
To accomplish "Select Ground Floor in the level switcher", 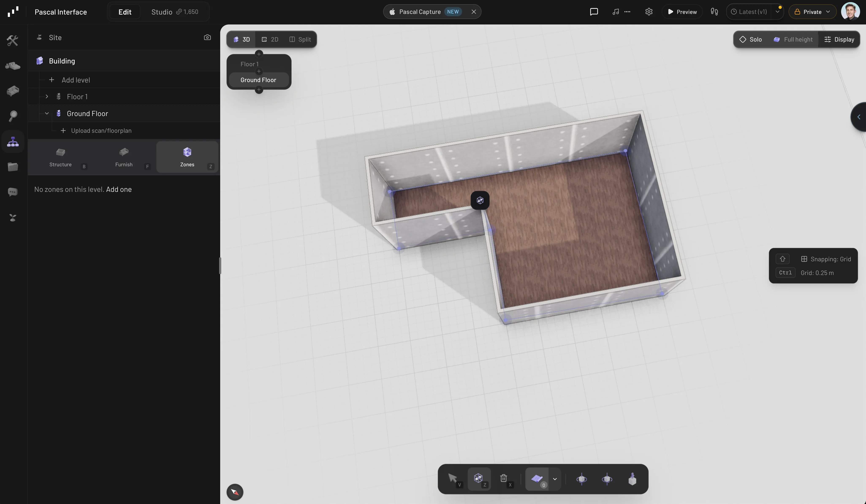I will [x=259, y=80].
